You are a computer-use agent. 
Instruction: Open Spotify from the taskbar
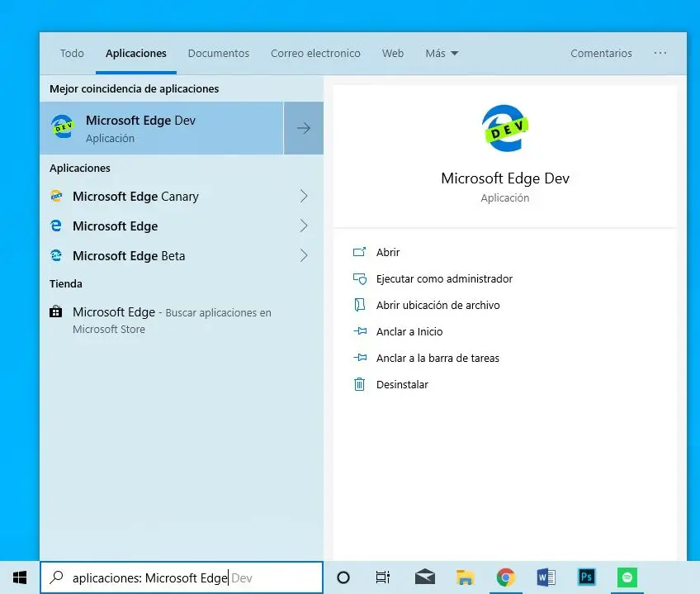click(627, 577)
